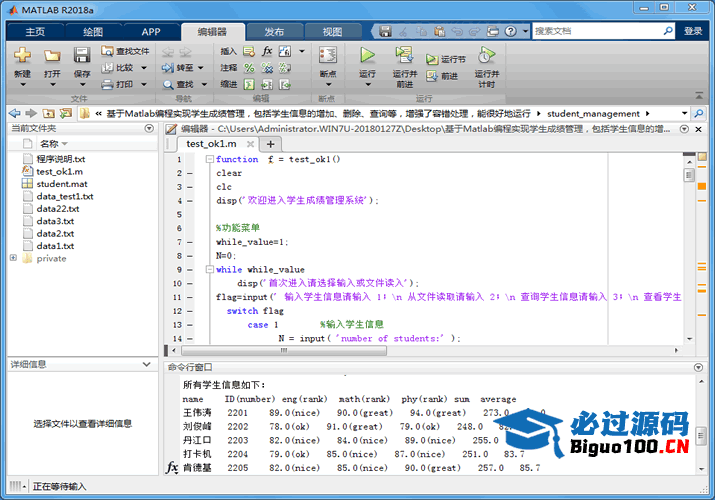Click the command window vertical scrollbar thumb
The height and width of the screenshot is (500, 715).
click(701, 435)
